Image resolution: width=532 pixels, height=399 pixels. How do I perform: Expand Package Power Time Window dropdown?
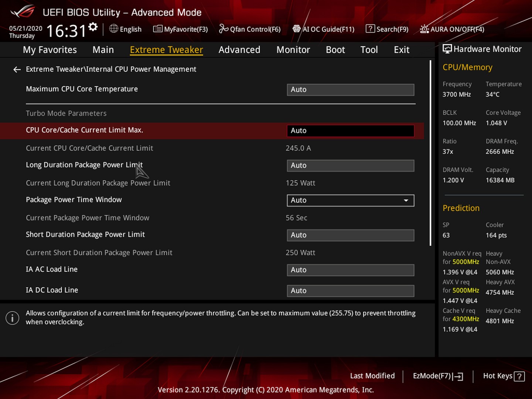tap(351, 200)
